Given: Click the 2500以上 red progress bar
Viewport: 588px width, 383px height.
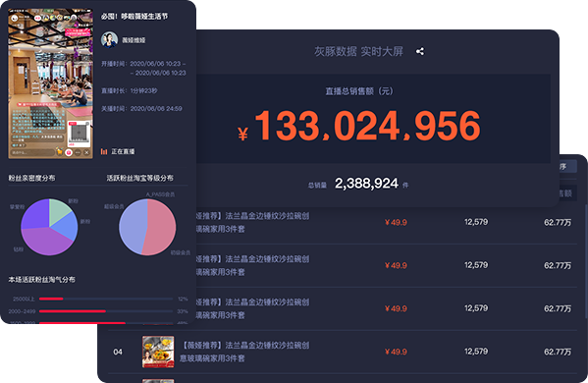Looking at the screenshot, I should coord(51,299).
